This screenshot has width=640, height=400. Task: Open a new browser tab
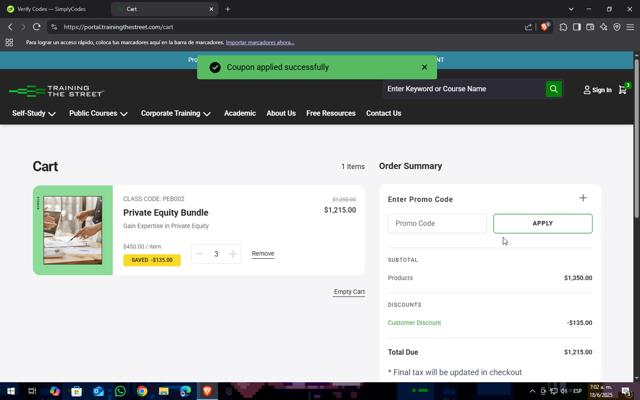click(x=228, y=9)
